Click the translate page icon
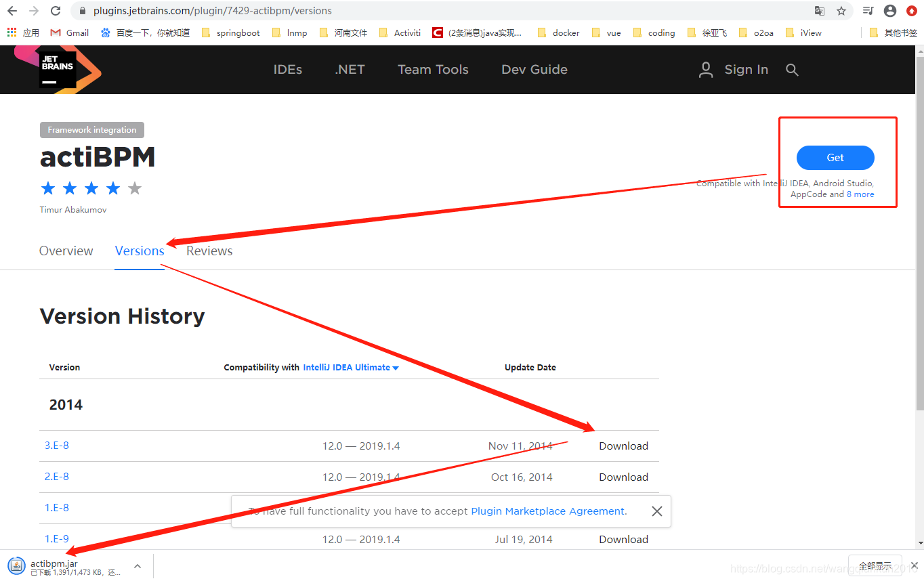924x581 pixels. [x=820, y=11]
